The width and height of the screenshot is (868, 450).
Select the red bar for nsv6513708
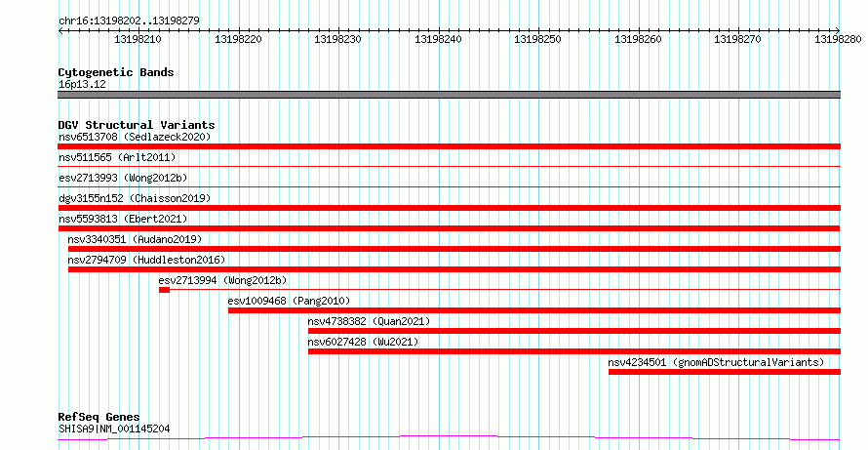(x=449, y=146)
